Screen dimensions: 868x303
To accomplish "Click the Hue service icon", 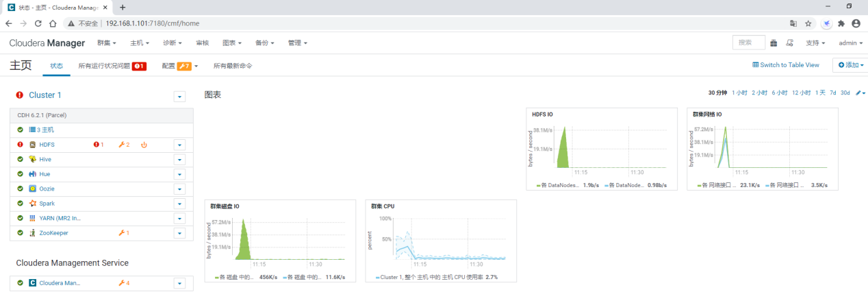I will [32, 174].
